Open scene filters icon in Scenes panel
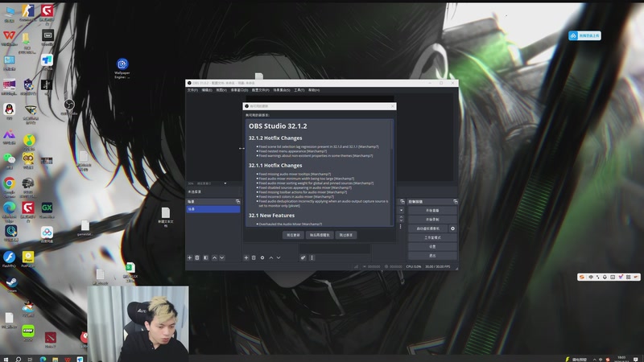This screenshot has height=362, width=644. (x=206, y=257)
